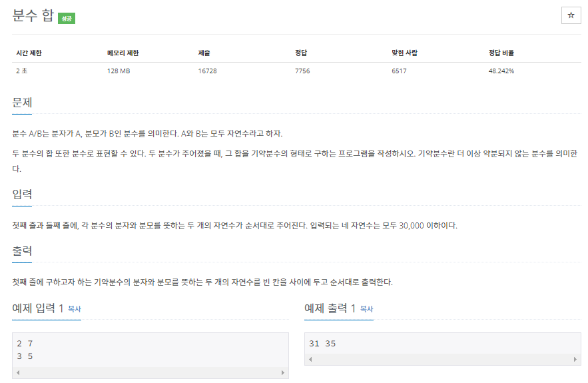Click the 출력 section heading
This screenshot has height=383, width=588.
pyautogui.click(x=22, y=251)
